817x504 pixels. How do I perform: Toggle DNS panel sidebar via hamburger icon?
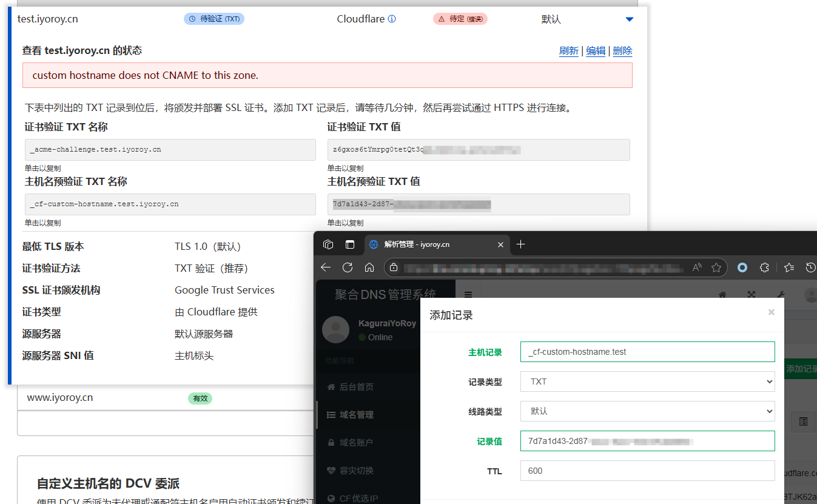pyautogui.click(x=468, y=295)
